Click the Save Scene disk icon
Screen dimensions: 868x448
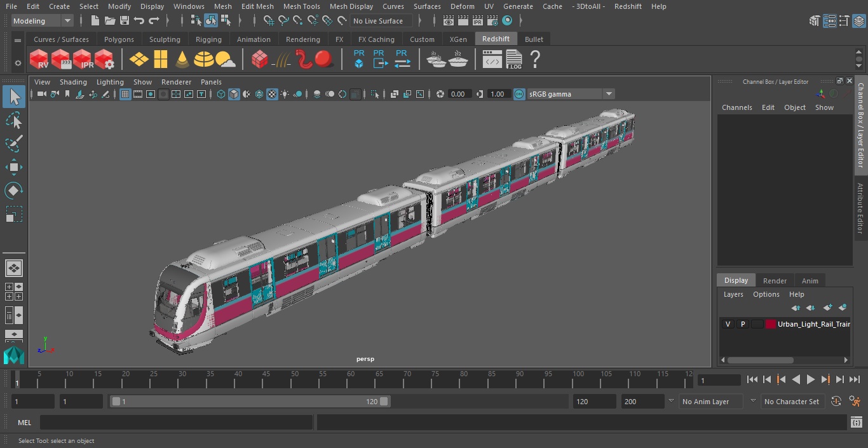125,21
